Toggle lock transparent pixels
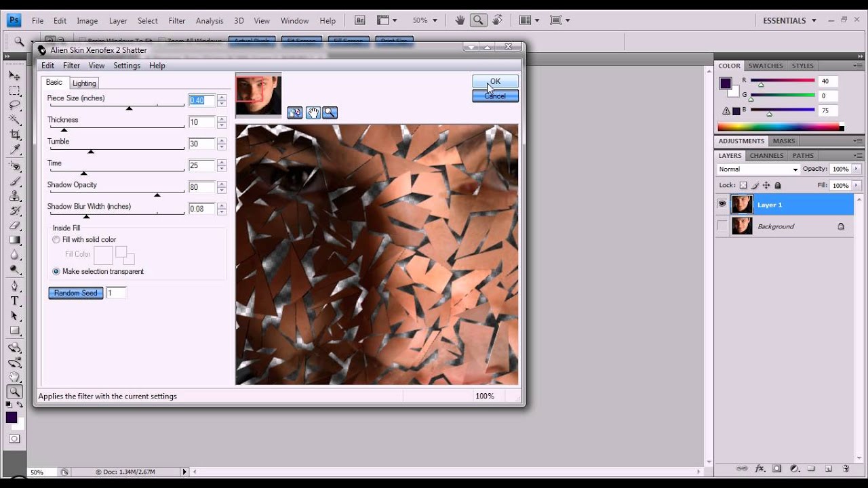This screenshot has height=488, width=868. (743, 185)
